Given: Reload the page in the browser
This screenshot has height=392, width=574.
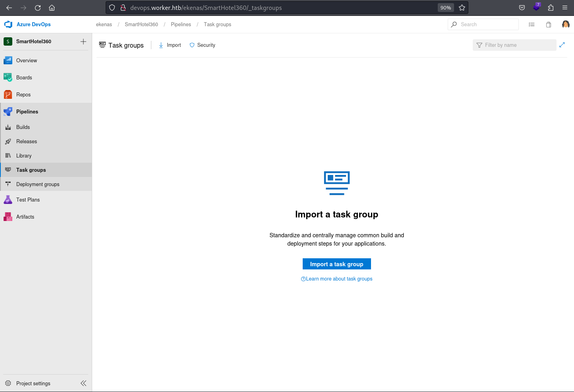Looking at the screenshot, I should click(38, 8).
